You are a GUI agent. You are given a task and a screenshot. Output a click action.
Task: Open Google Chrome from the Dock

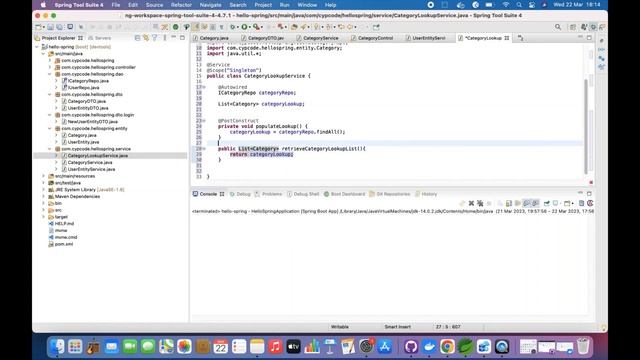coord(447,347)
